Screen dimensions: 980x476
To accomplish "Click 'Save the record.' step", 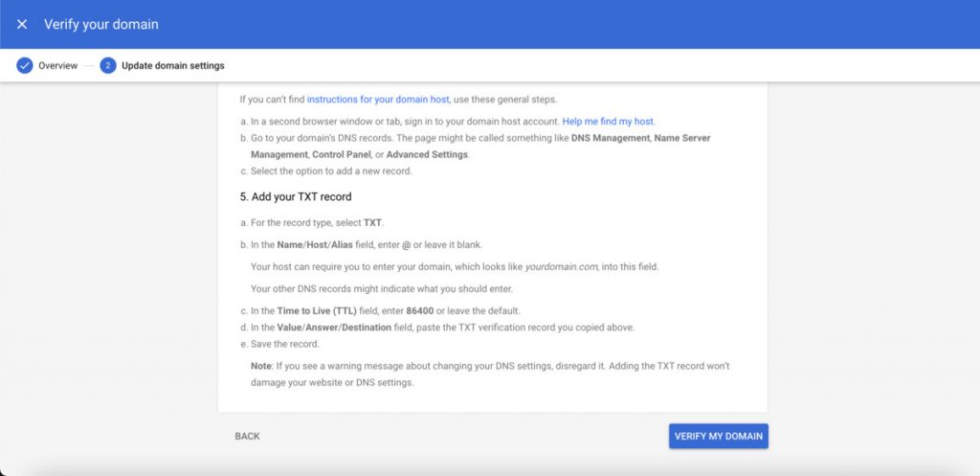I will [280, 344].
